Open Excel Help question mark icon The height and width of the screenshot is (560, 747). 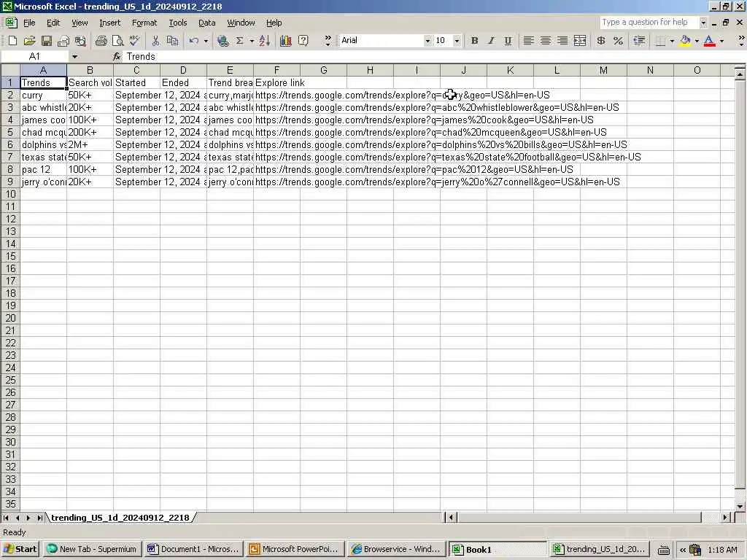303,41
